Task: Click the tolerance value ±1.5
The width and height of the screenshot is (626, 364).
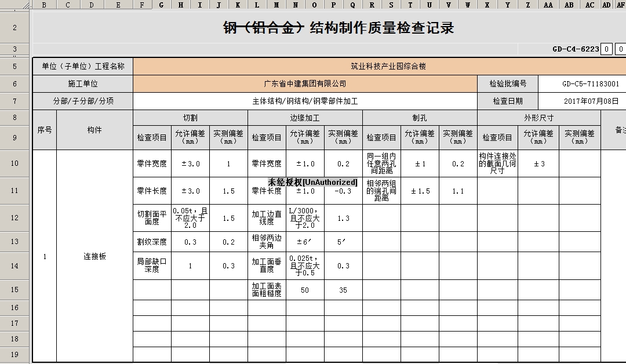Action: coord(420,191)
